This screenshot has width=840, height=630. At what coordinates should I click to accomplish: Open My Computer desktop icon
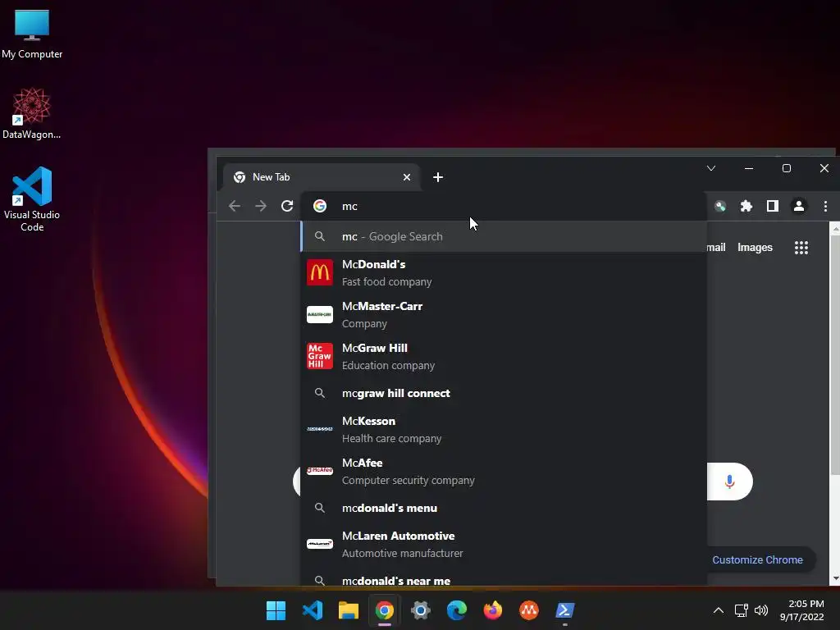coord(32,34)
